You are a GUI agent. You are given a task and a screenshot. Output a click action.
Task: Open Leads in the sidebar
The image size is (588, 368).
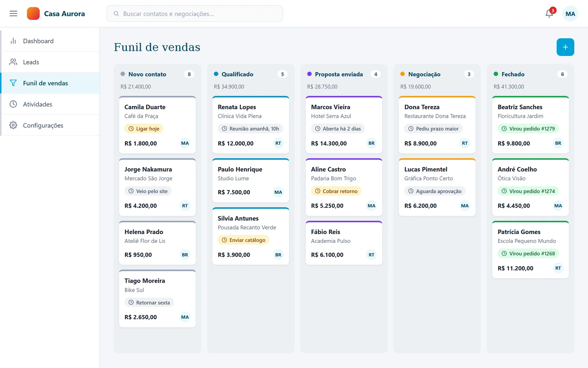(50, 62)
